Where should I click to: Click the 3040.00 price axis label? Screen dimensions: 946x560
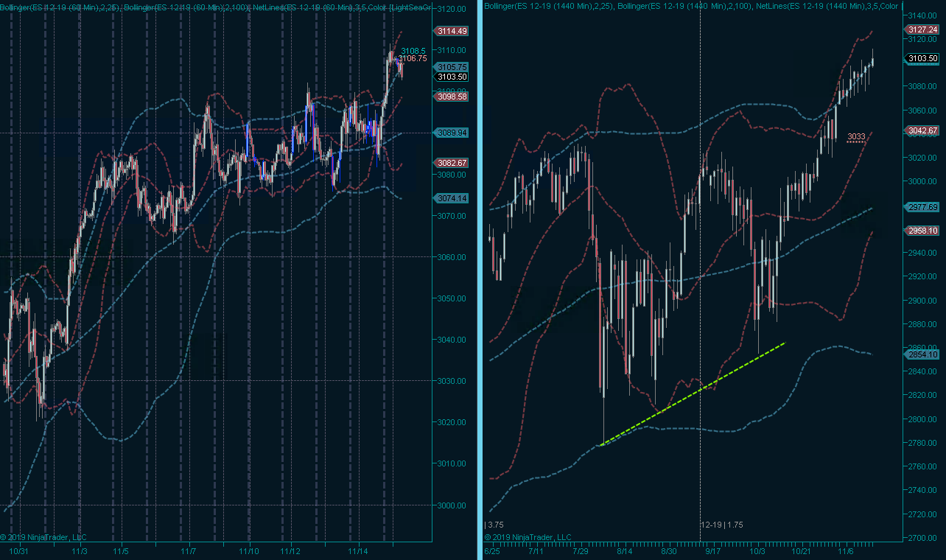452,340
